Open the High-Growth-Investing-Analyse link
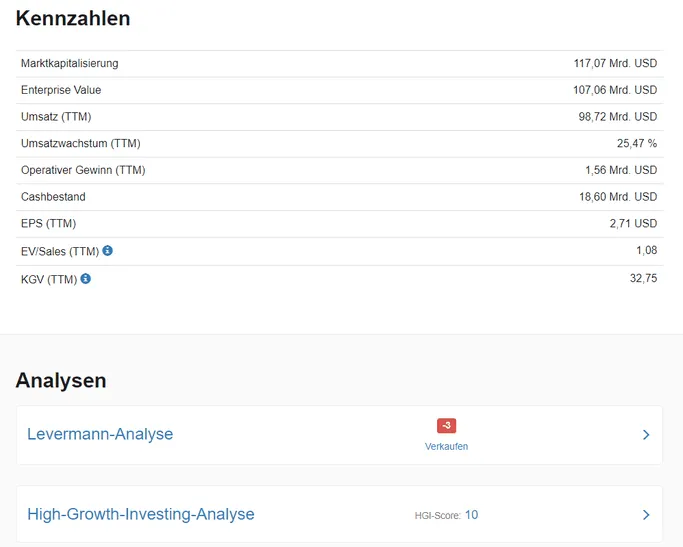The height and width of the screenshot is (547, 683). (141, 514)
